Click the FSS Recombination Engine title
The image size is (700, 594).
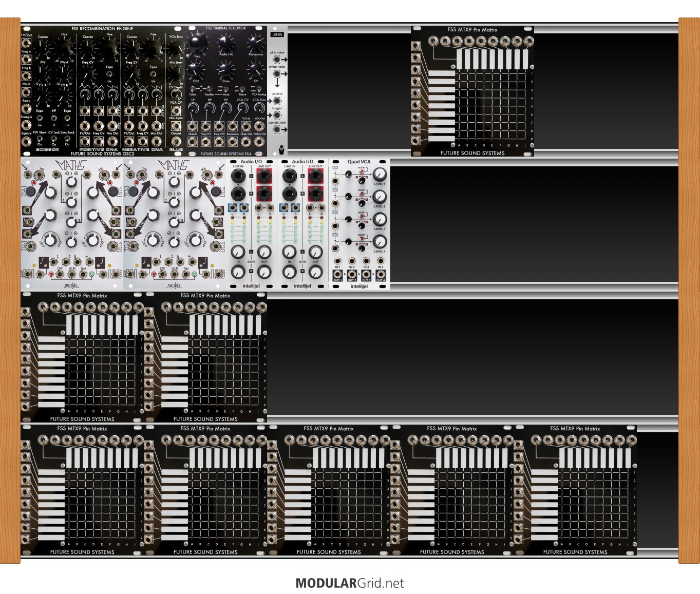tap(102, 29)
